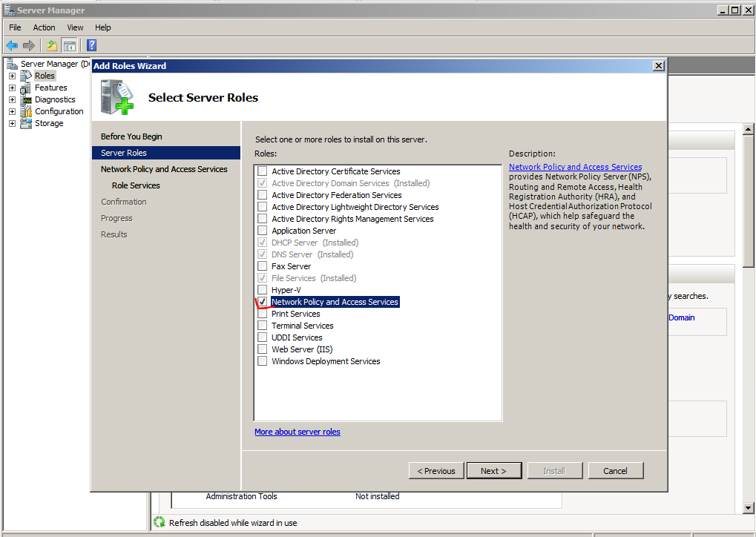Click the Features node icon in tree
The image size is (756, 537).
click(x=26, y=88)
